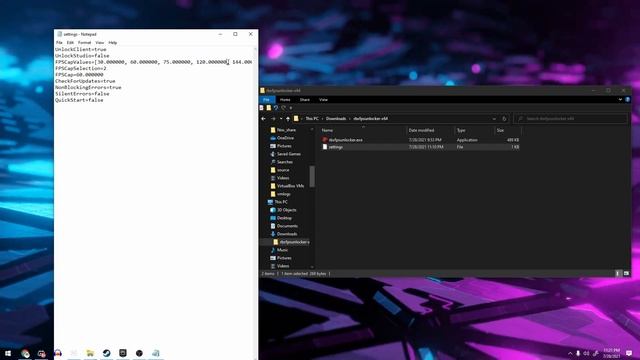Open File Explorer from the taskbar
Image resolution: width=640 pixels, height=360 pixels.
pos(90,353)
